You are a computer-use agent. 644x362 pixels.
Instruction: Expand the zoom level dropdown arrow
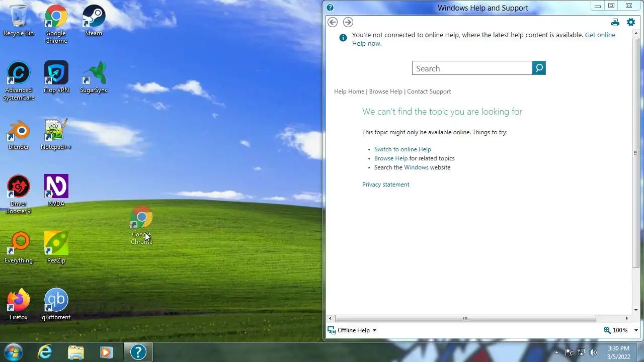tap(636, 330)
